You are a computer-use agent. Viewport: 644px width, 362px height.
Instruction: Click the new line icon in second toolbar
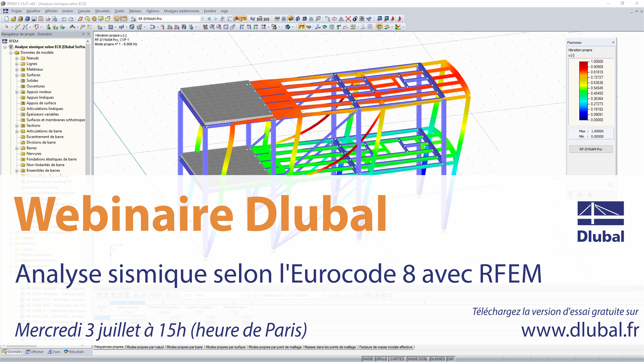click(17, 27)
